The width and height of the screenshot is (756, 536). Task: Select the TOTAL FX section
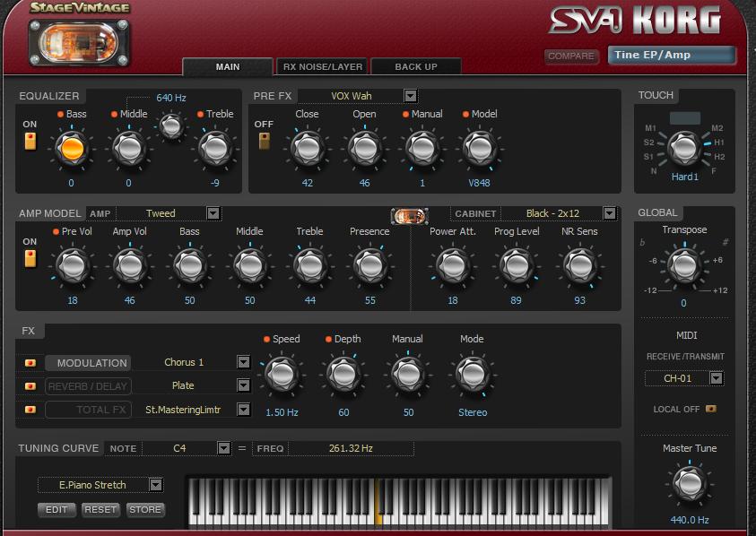88,410
